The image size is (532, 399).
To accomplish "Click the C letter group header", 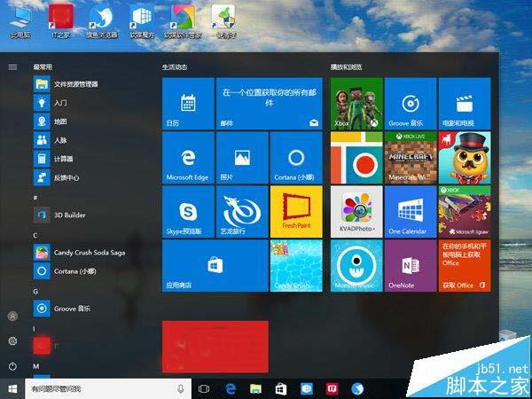I will (35, 236).
